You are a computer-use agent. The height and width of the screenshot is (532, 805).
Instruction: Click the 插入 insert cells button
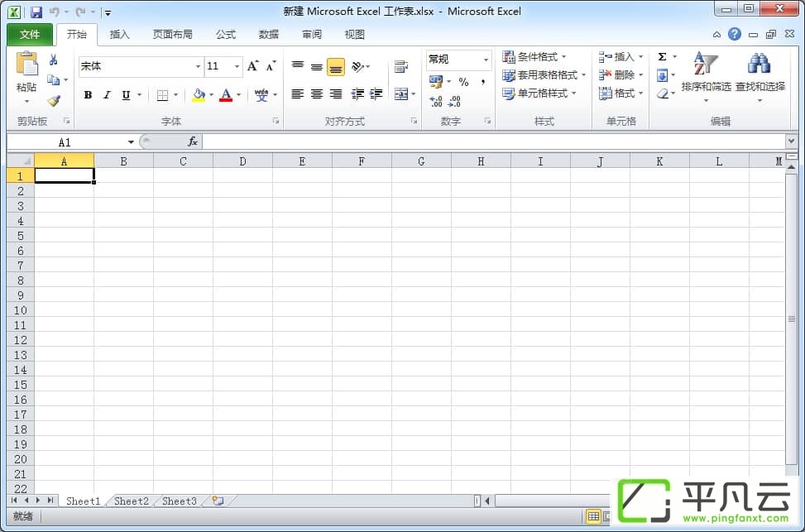[621, 56]
